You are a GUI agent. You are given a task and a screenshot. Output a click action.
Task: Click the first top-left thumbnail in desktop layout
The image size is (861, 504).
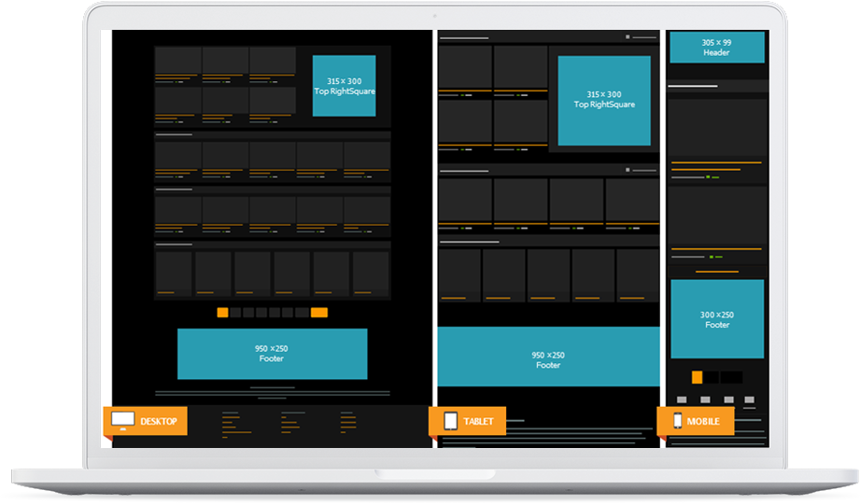pos(177,60)
